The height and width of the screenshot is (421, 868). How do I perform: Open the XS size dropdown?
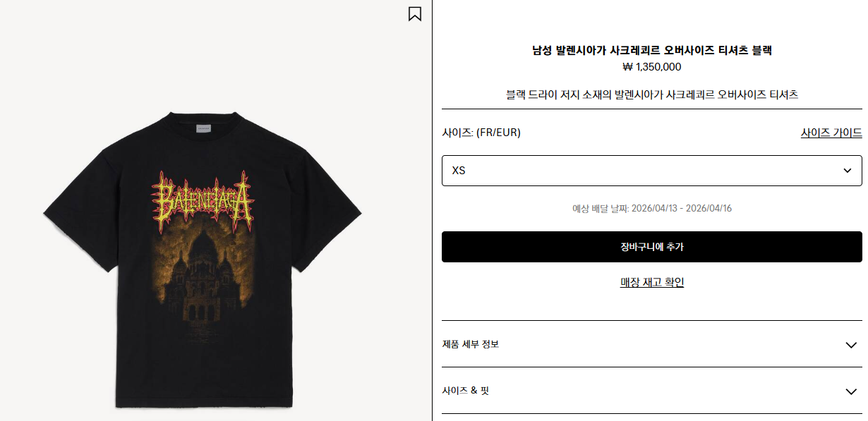651,171
